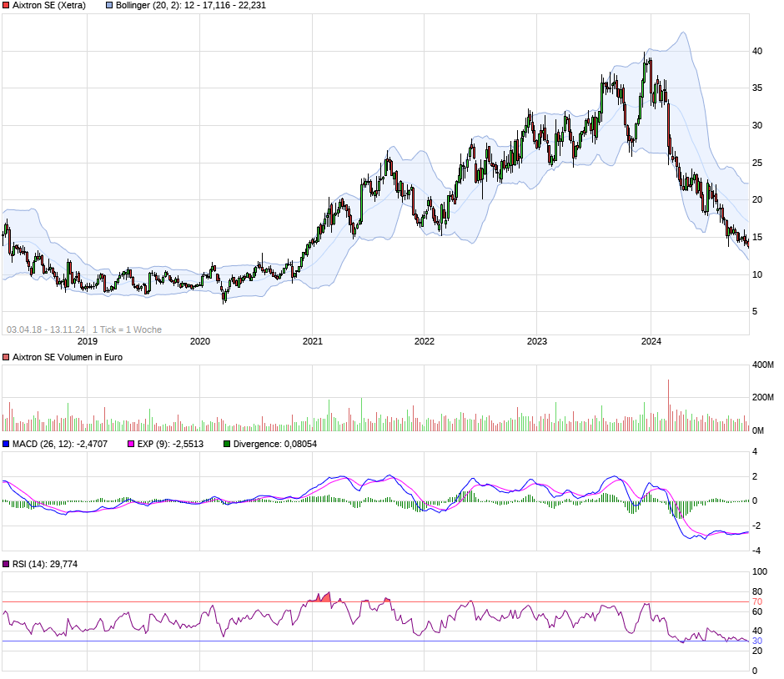The width and height of the screenshot is (784, 679).
Task: Click the price axis value 40
Action: (x=757, y=51)
